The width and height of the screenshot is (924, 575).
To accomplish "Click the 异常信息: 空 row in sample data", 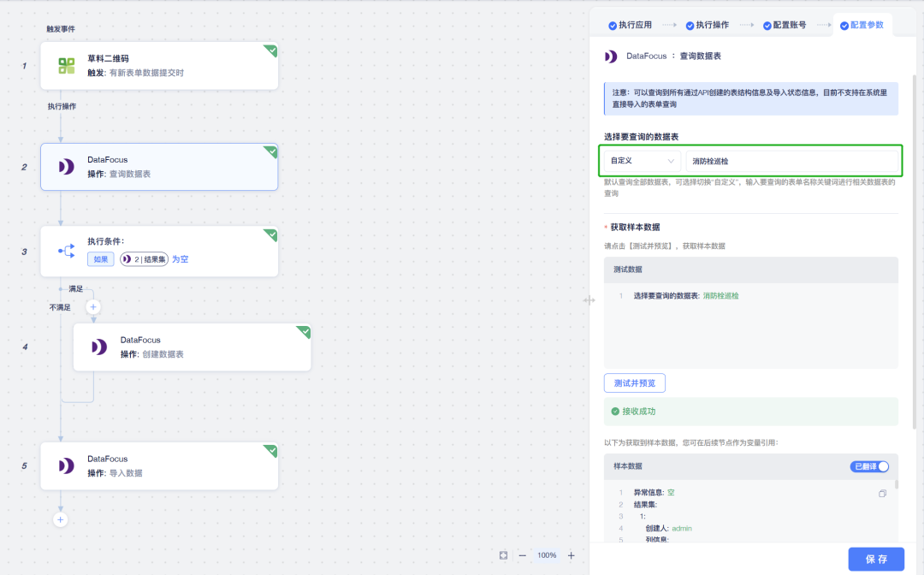I will pos(654,493).
